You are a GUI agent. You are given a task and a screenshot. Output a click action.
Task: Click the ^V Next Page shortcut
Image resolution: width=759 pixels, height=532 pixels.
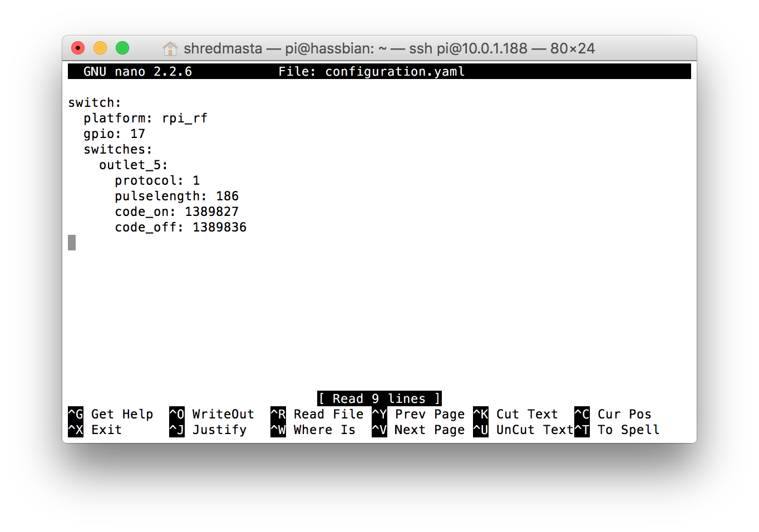tap(418, 430)
